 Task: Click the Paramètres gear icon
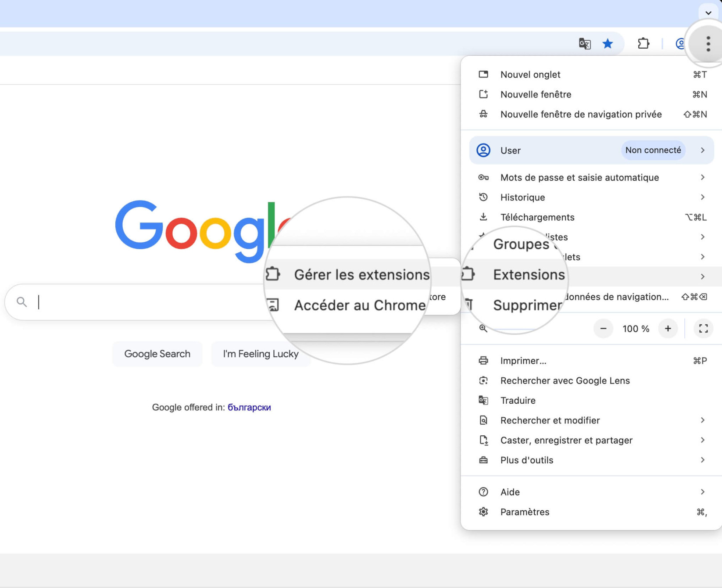click(x=483, y=512)
